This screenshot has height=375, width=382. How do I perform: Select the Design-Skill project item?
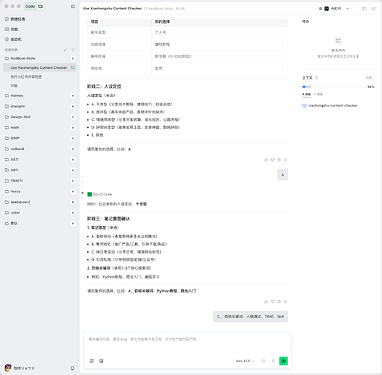21,117
